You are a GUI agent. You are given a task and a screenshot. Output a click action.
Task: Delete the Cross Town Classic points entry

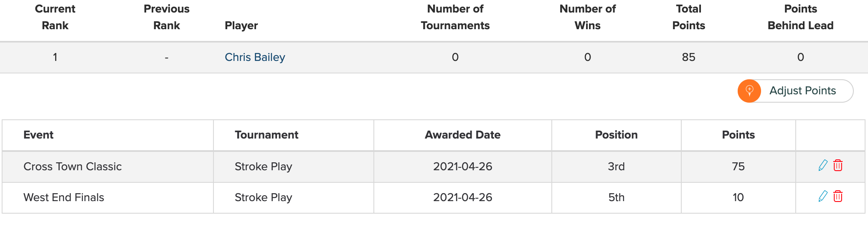point(838,166)
